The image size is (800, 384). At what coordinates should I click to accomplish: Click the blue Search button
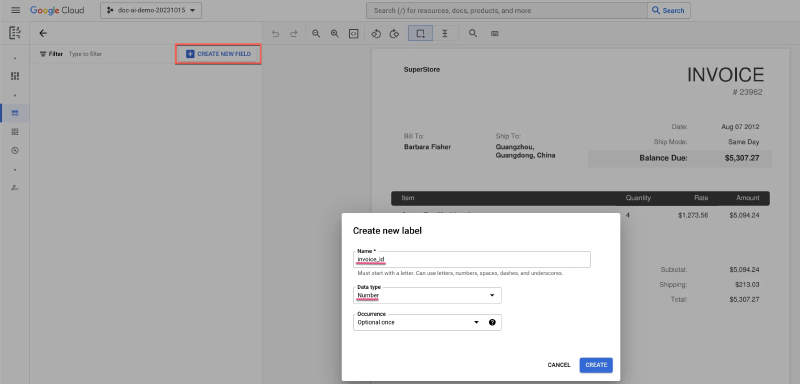pyautogui.click(x=669, y=10)
